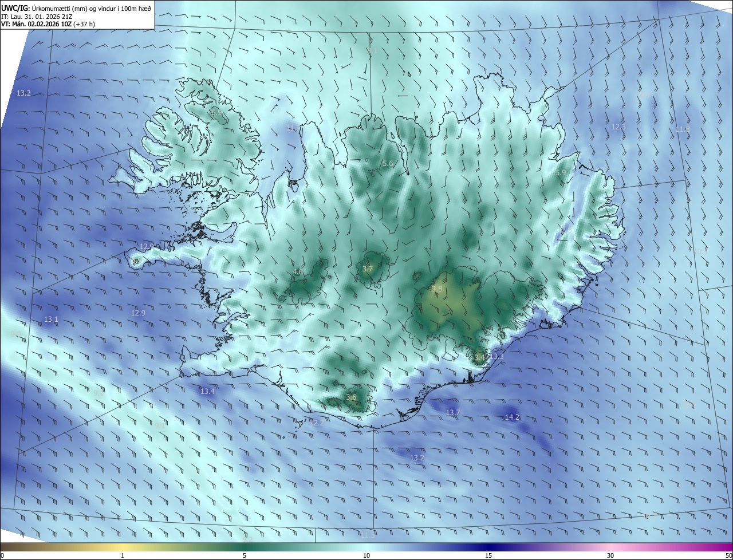Viewport: 733px width, 560px height.
Task: Click the 13.1 value label
Action: click(51, 319)
